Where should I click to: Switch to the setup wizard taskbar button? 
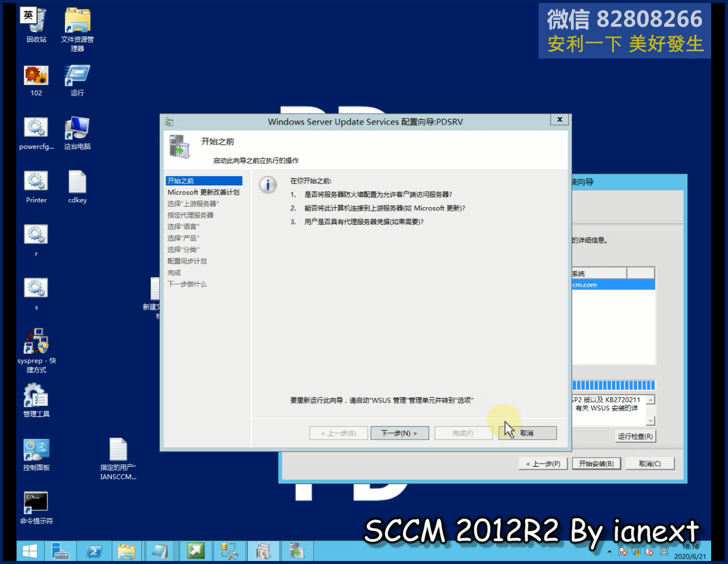tap(264, 551)
